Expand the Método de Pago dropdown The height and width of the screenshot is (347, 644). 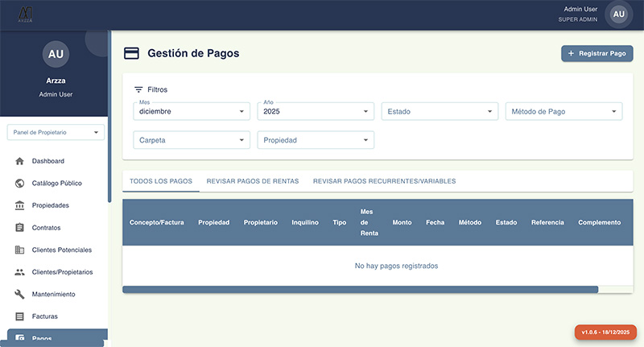[x=563, y=112]
